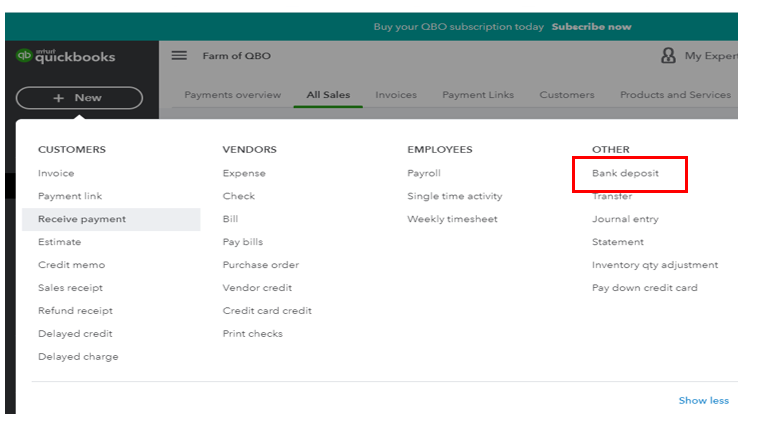Create a new Expense
This screenshot has height=428, width=768.
tap(244, 173)
